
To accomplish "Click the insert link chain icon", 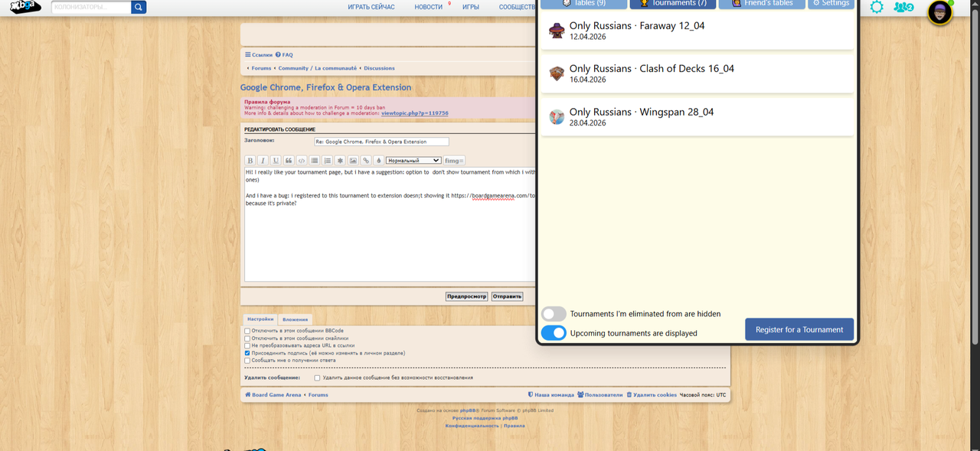I will (x=366, y=161).
